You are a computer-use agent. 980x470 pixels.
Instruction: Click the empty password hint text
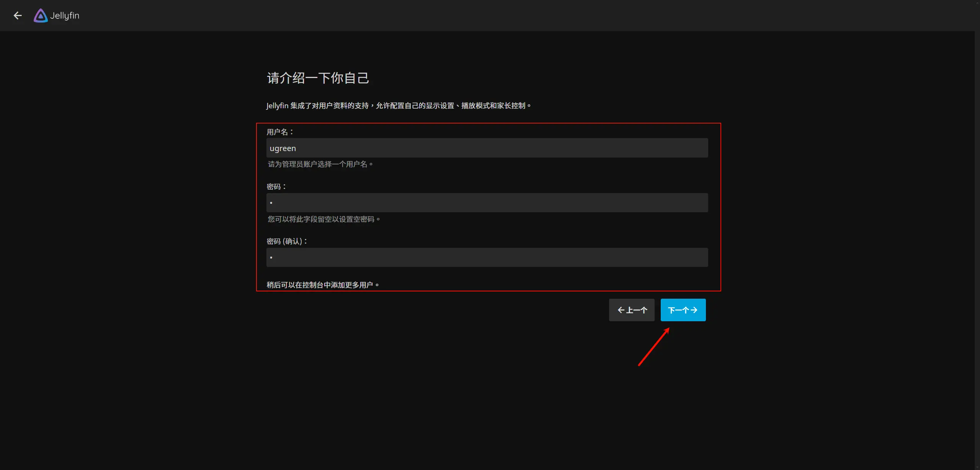(x=323, y=219)
